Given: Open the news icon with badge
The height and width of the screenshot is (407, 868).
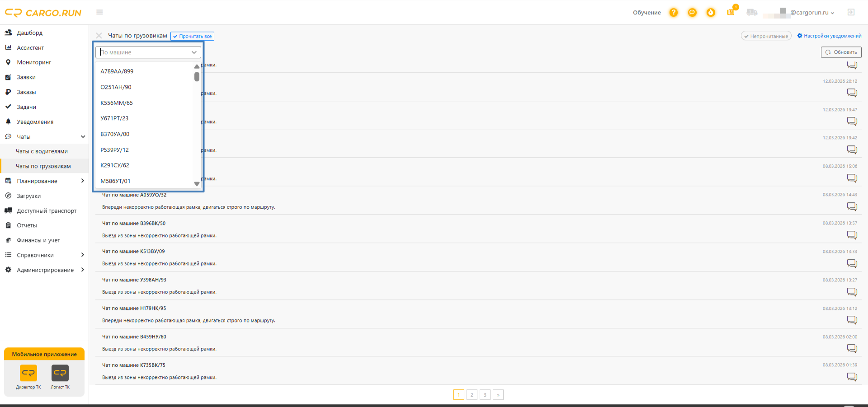Looking at the screenshot, I should point(731,12).
